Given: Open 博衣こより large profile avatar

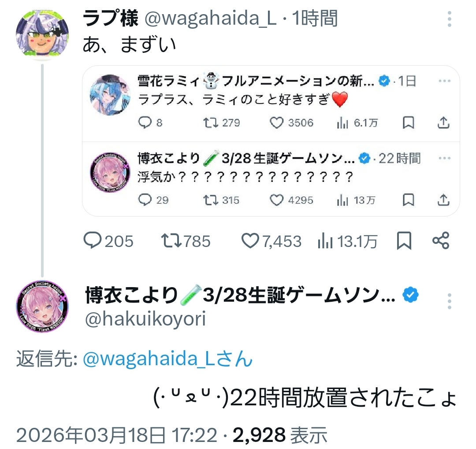Looking at the screenshot, I should [x=42, y=306].
